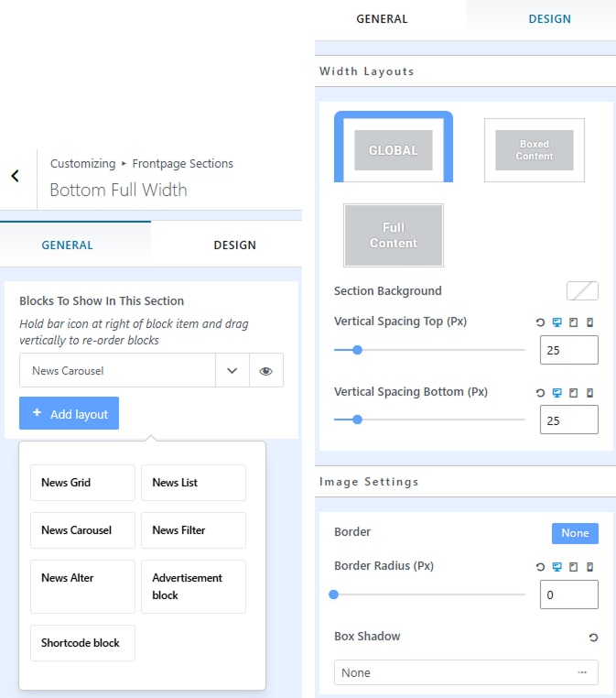
Task: Reset Vertical Spacing Bottom value
Action: [x=540, y=392]
